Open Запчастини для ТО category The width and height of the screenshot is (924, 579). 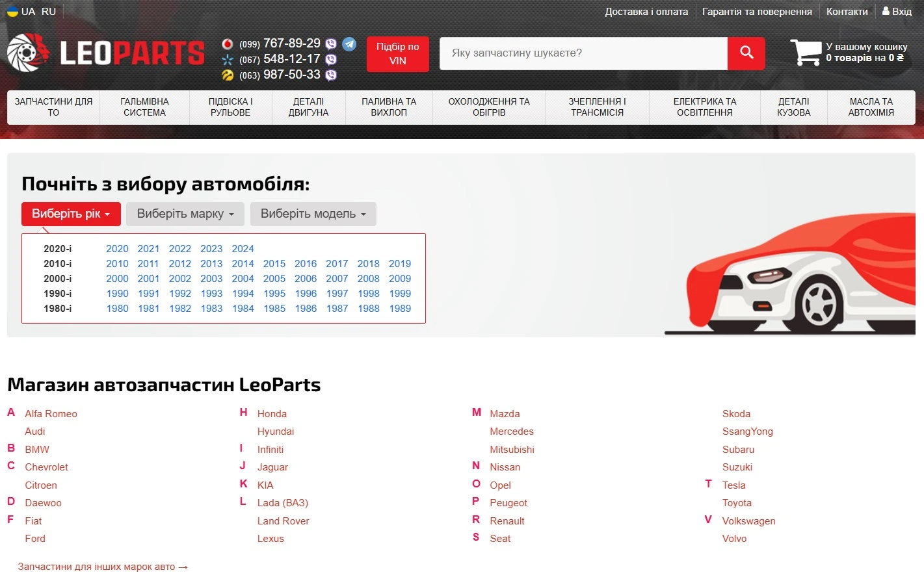53,107
